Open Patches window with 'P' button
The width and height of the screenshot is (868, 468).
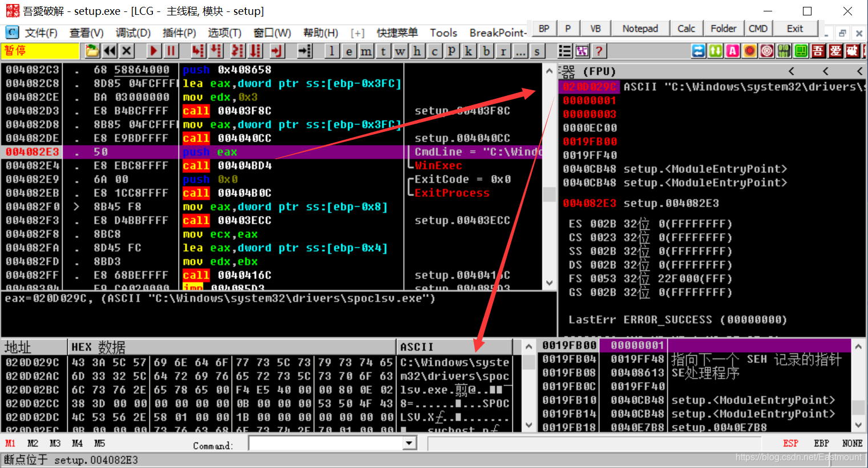click(x=452, y=51)
